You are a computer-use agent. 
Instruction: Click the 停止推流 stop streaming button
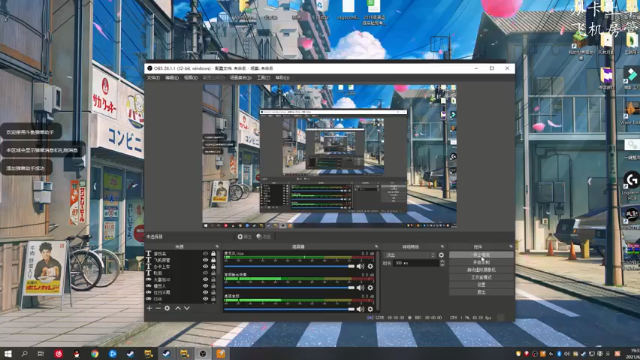coord(481,255)
